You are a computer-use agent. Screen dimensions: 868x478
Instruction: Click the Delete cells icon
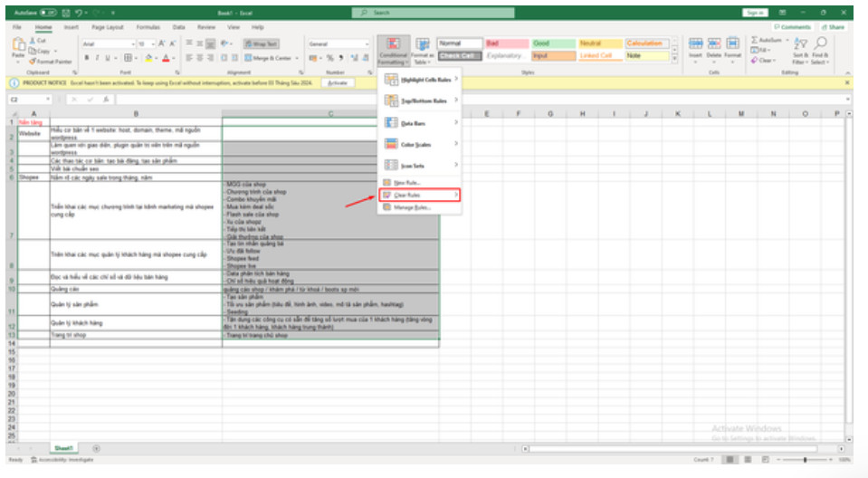[x=713, y=48]
